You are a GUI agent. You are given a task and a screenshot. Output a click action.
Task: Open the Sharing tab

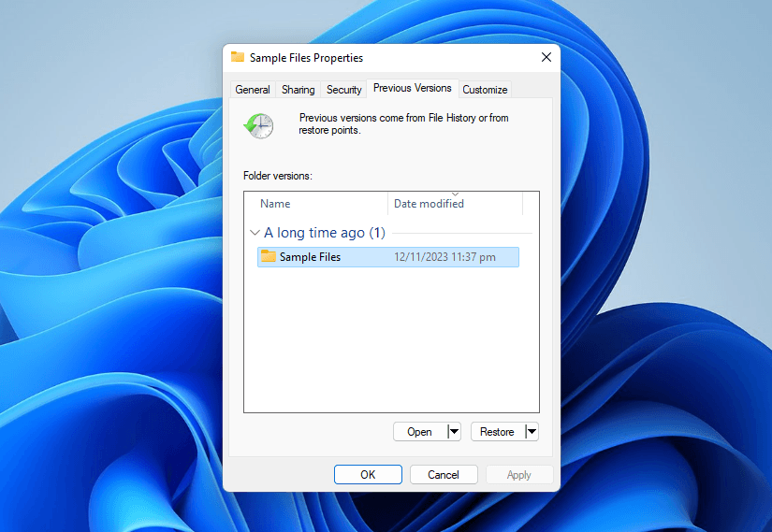(x=298, y=90)
